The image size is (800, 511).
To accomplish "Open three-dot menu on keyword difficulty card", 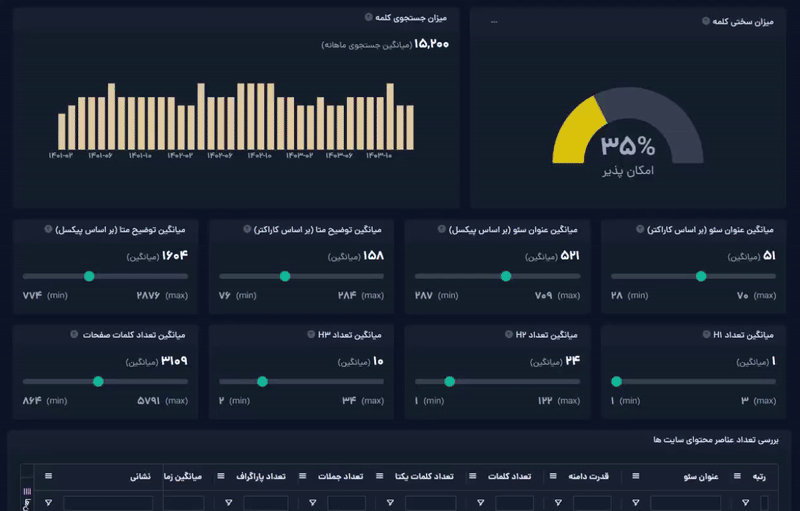I will click(494, 22).
